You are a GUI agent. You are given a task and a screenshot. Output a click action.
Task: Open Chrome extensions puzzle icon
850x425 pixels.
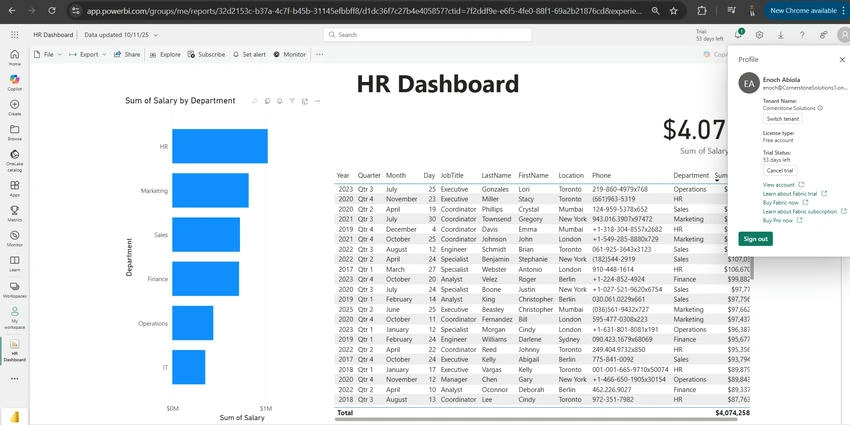pyautogui.click(x=702, y=10)
